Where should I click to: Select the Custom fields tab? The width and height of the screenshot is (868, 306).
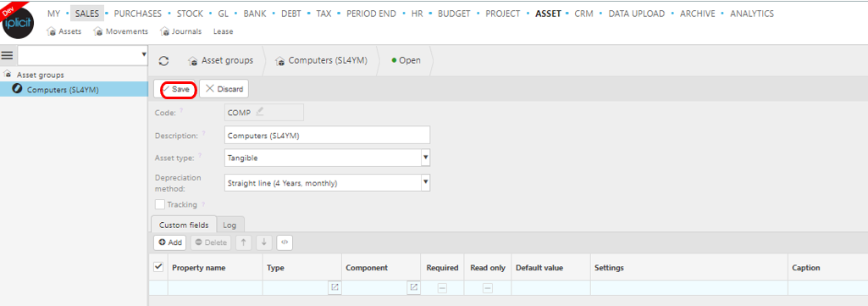point(184,225)
